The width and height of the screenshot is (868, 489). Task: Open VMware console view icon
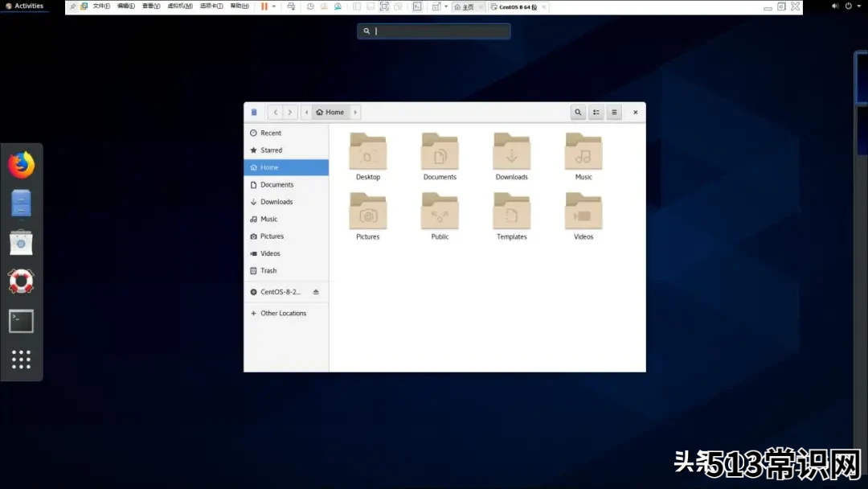click(417, 6)
